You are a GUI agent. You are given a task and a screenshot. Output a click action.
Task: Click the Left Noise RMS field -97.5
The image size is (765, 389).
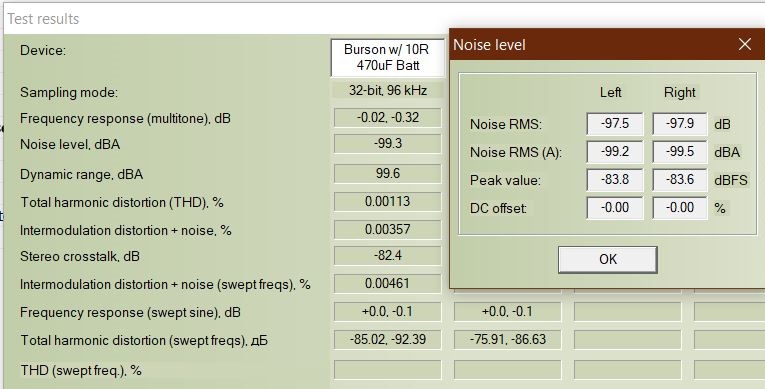(615, 124)
